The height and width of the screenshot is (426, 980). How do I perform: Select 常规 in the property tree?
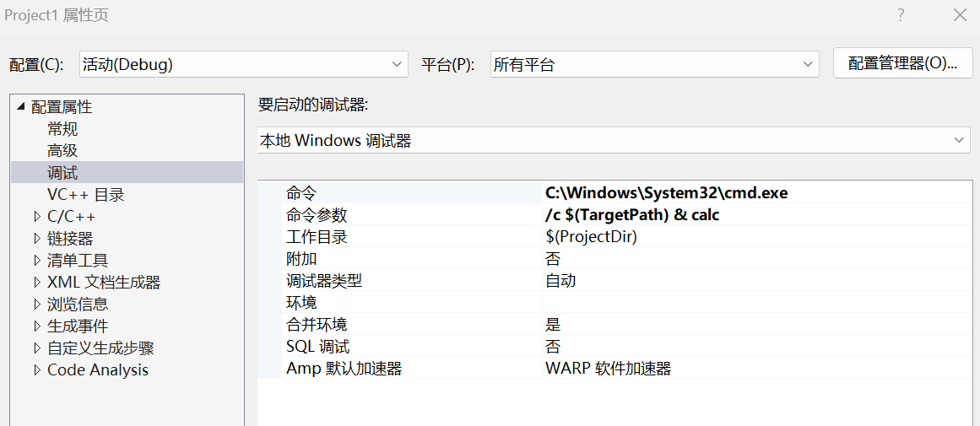(62, 129)
